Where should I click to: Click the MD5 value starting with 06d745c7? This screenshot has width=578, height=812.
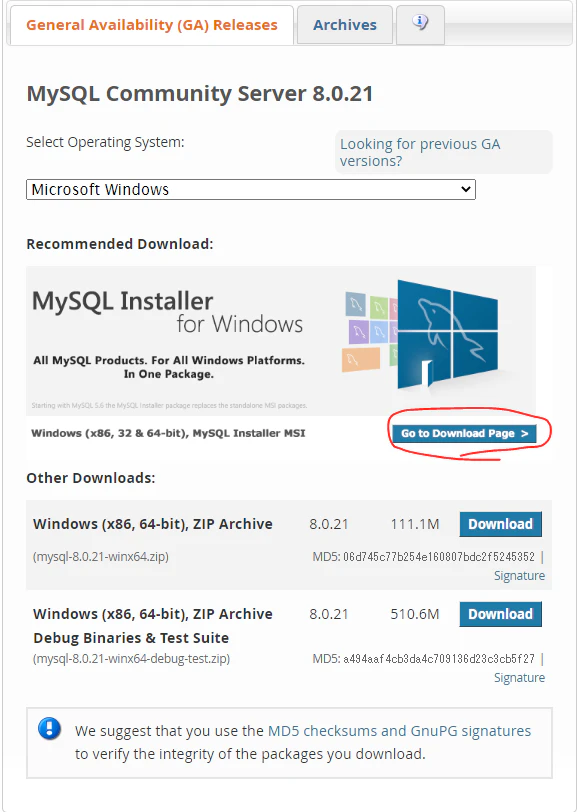pyautogui.click(x=438, y=557)
